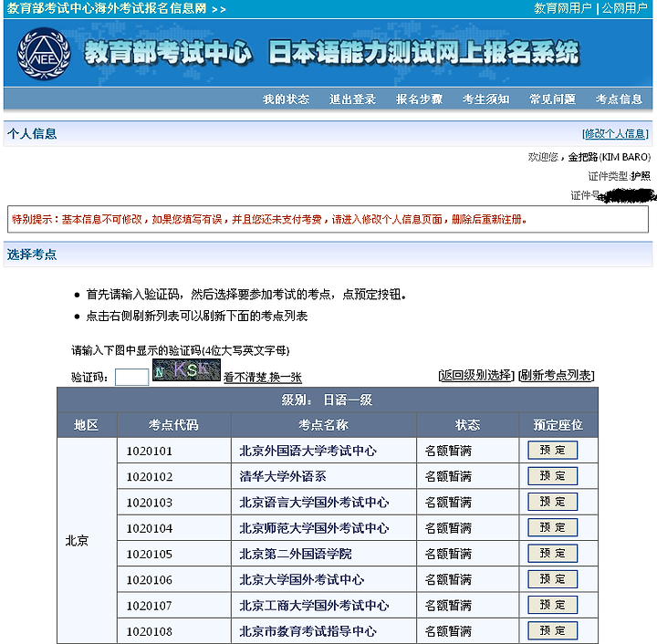Click the 考点代码 column header
Image resolution: width=657 pixels, height=644 pixels.
173,425
